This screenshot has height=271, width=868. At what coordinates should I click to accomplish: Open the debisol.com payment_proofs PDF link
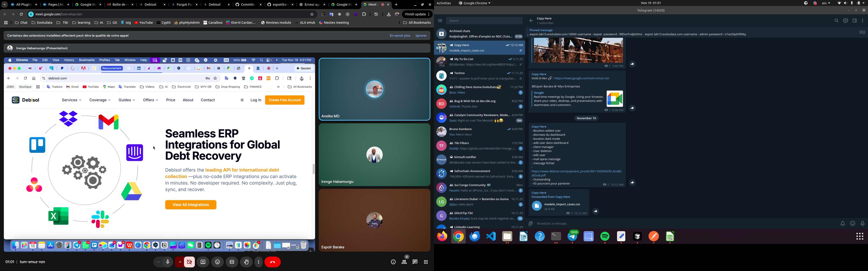click(577, 173)
